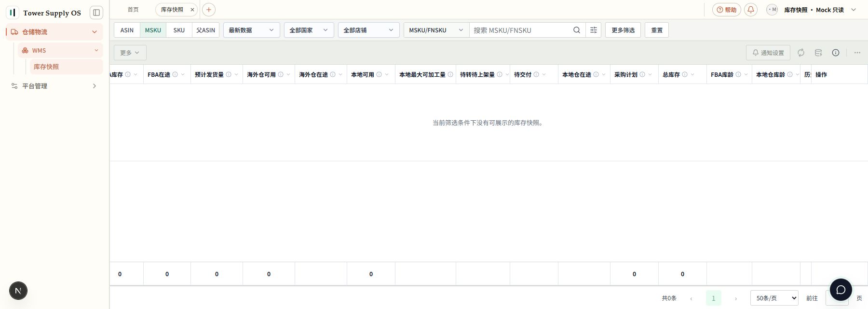Click info icon next to 海外仓可用

[x=281, y=74]
